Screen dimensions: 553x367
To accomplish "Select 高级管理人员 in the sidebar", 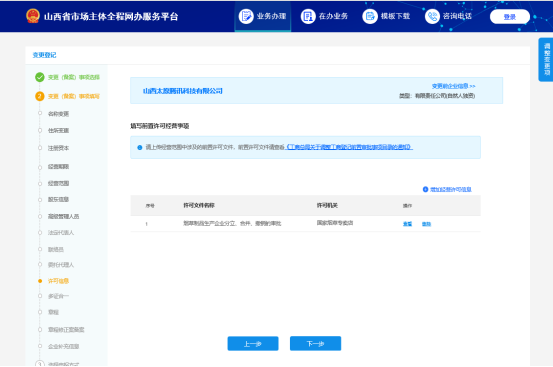I will [x=63, y=216].
